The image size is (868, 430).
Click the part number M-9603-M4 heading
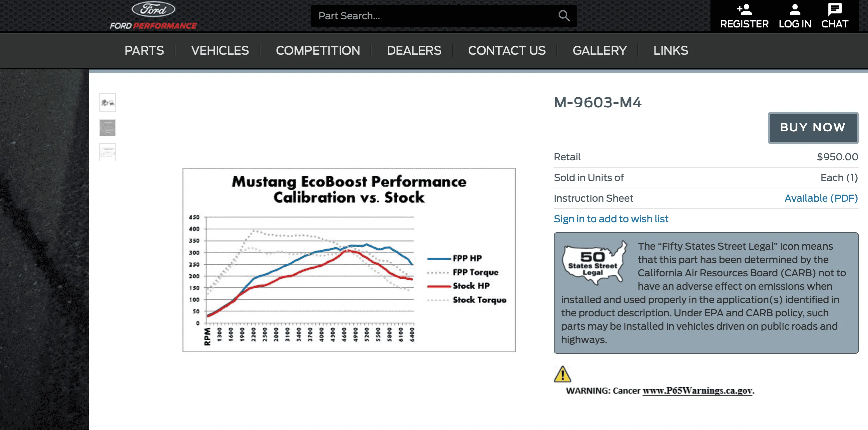598,103
